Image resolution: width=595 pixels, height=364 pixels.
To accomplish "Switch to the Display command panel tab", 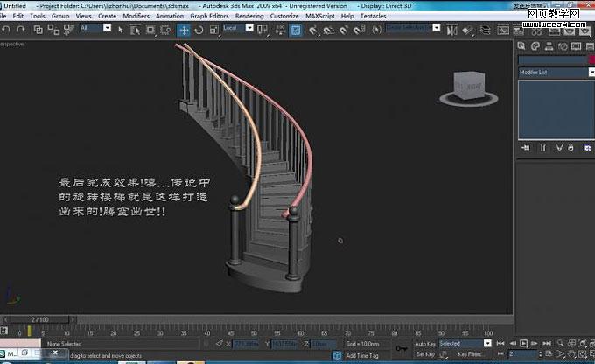I will (x=576, y=46).
